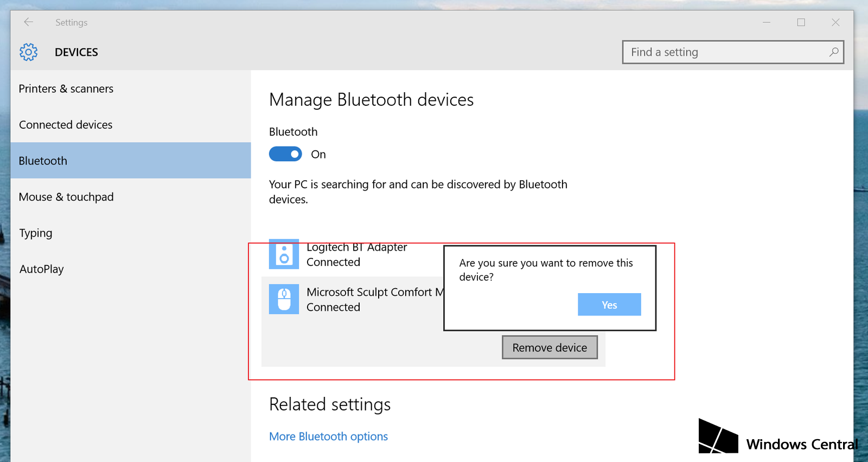Open Connected devices section
The image size is (868, 462).
point(131,125)
